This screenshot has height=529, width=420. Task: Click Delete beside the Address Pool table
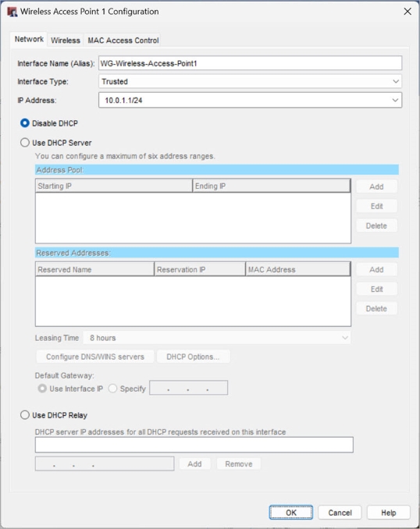tap(376, 225)
